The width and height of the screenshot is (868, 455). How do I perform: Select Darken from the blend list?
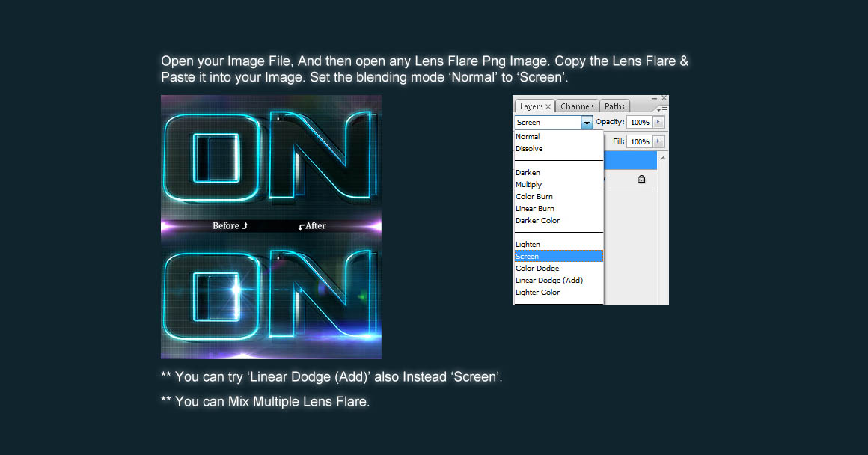click(528, 173)
